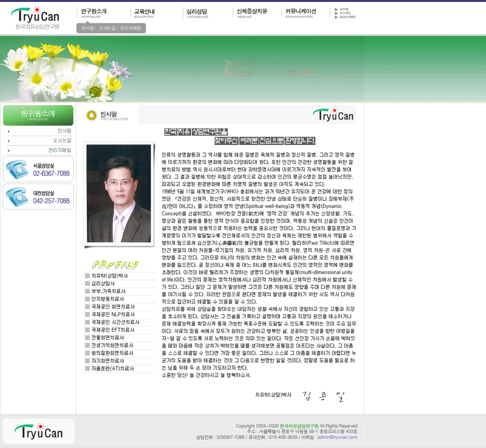Go to 인사말 in the left sidebar
The height and width of the screenshot is (448, 486).
click(64, 131)
